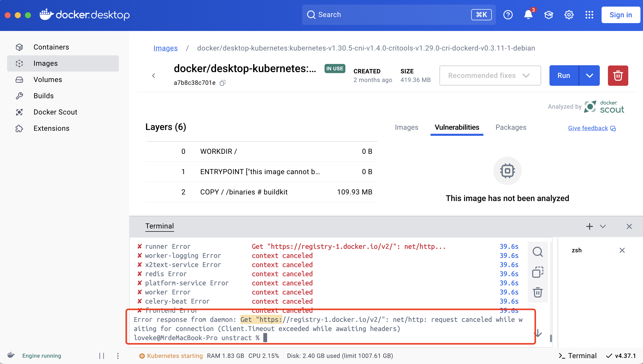The height and width of the screenshot is (364, 643).
Task: Collapse the Terminal panel
Action: pos(603,226)
